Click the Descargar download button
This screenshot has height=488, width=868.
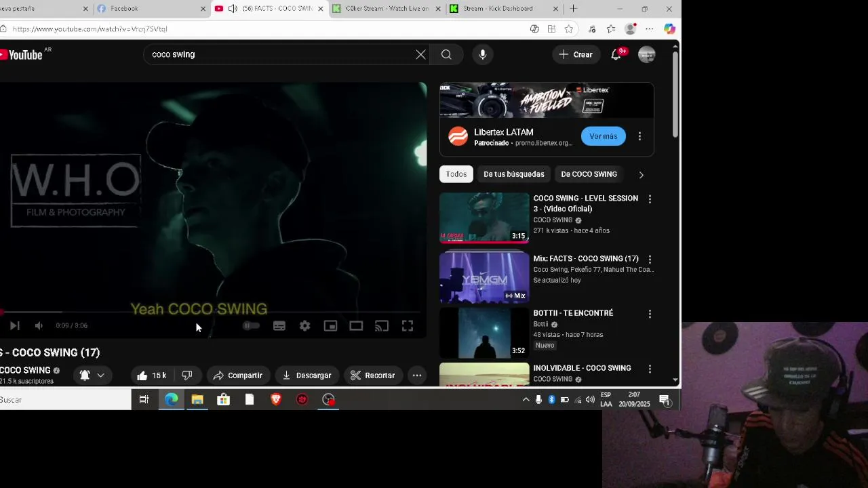[x=307, y=375]
